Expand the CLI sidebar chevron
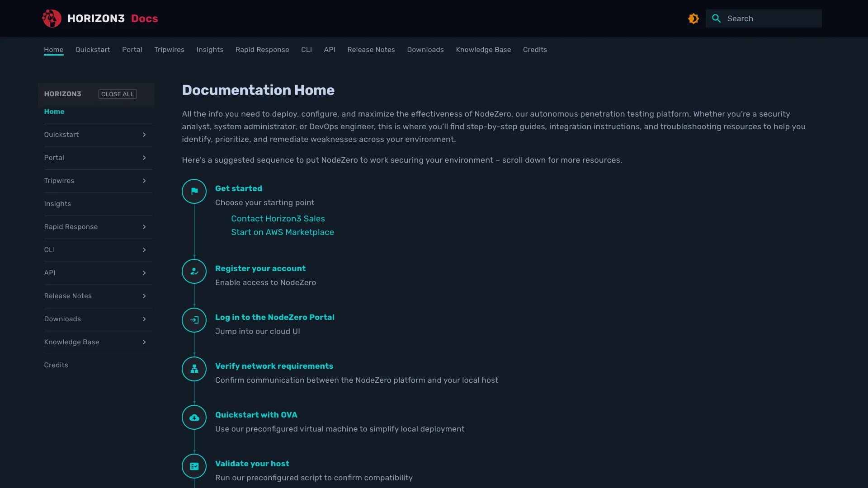Viewport: 868px width, 488px height. 144,250
